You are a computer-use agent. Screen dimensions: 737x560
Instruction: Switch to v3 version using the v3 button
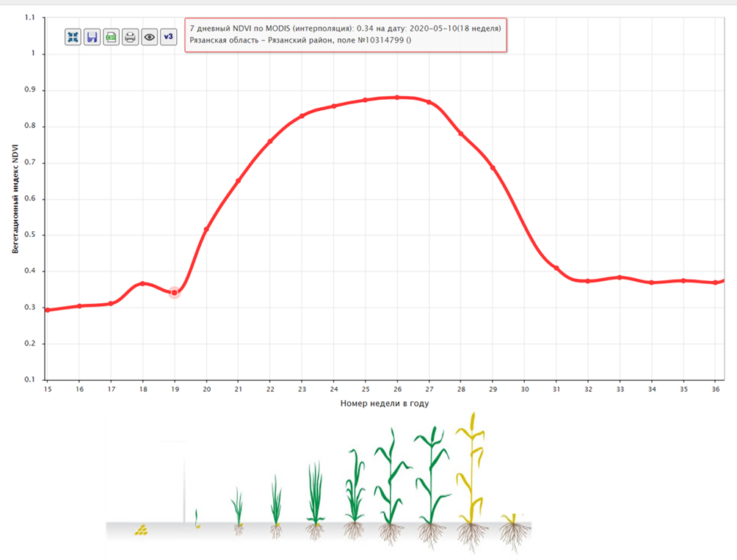click(168, 37)
